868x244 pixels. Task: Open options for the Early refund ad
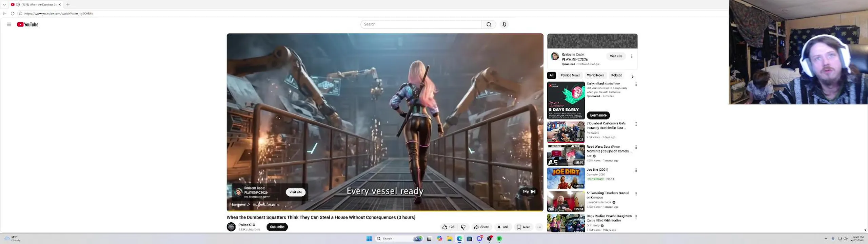coord(636,84)
